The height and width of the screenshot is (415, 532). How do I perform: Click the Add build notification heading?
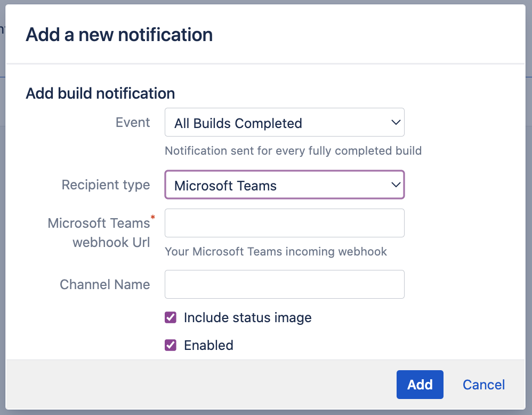click(x=100, y=93)
